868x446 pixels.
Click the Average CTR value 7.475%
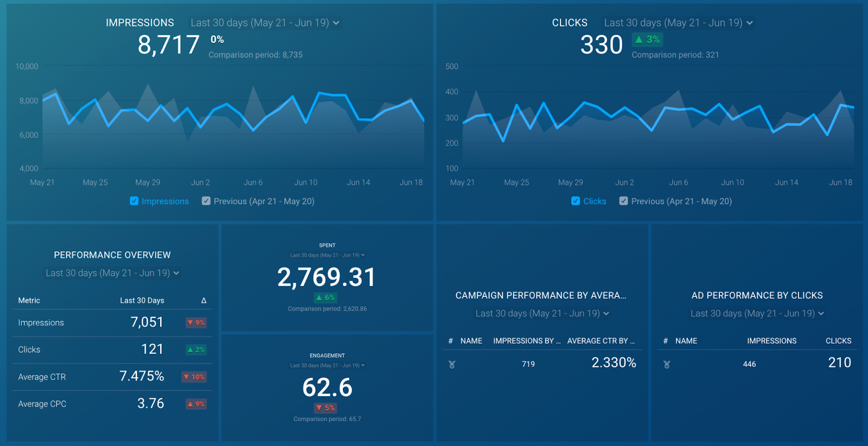click(142, 377)
